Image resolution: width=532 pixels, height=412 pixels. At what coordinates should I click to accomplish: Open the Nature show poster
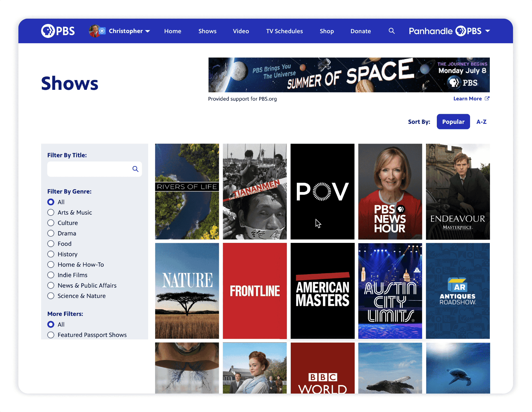(187, 291)
